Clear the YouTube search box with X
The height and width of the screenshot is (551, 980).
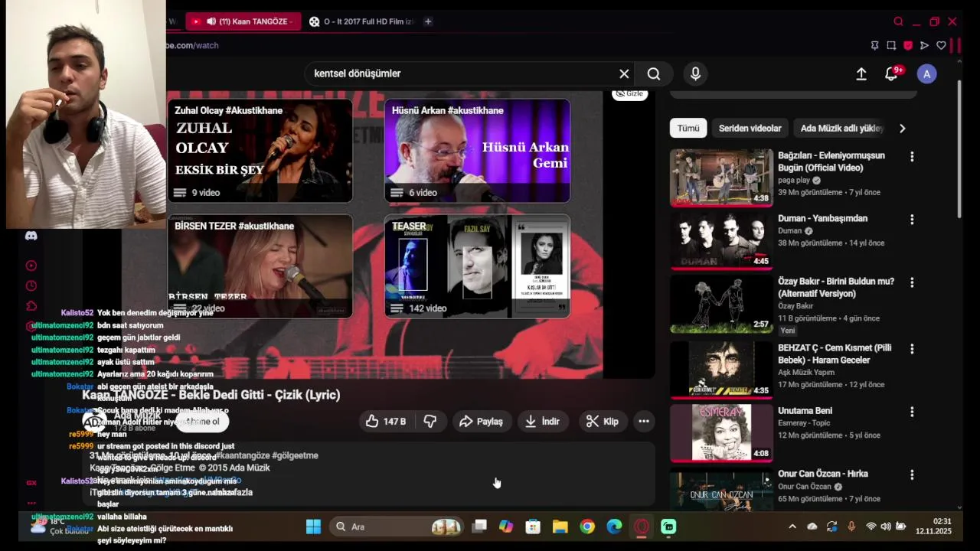[624, 73]
